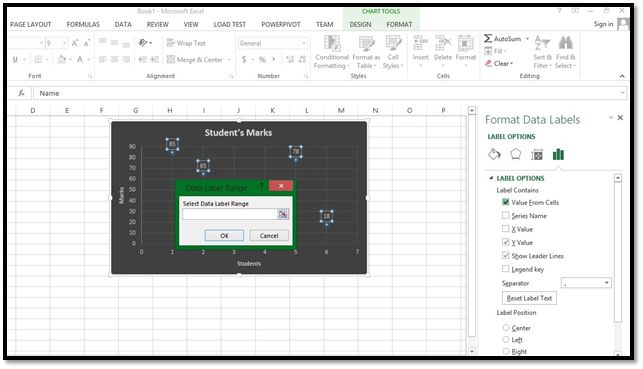Click the Sign in link
This screenshot has height=369, width=643.
click(x=604, y=24)
